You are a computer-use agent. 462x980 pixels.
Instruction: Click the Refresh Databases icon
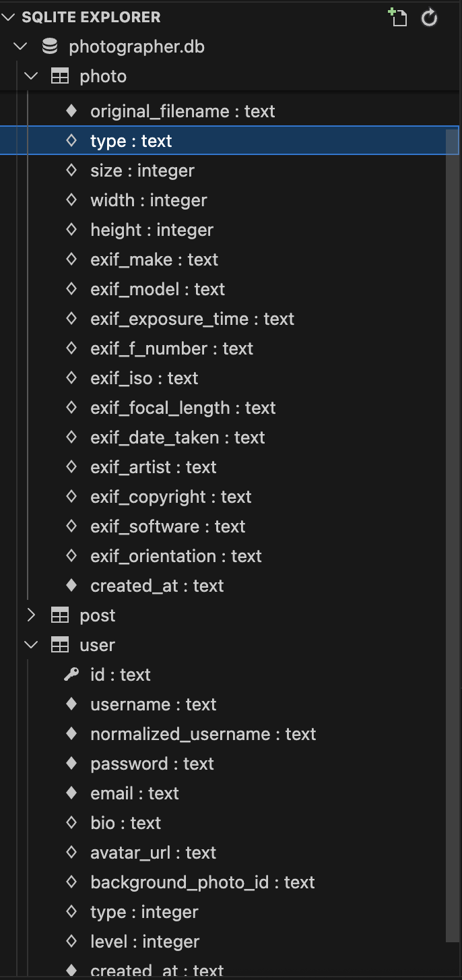(x=430, y=18)
